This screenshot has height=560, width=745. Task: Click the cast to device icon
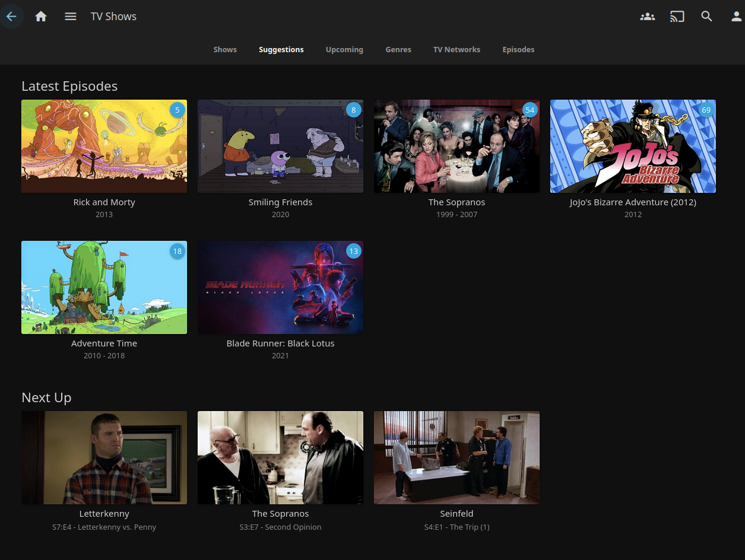click(677, 17)
